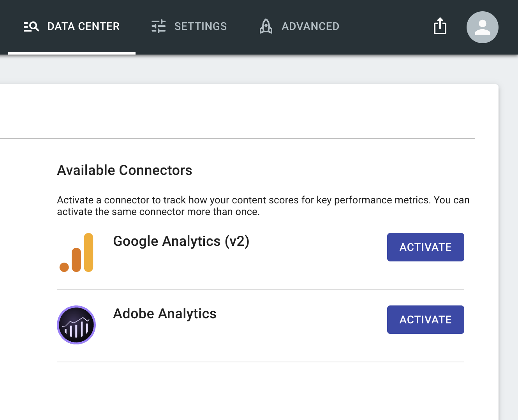Click the Google Analytics logo
518x420 pixels.
click(x=76, y=252)
